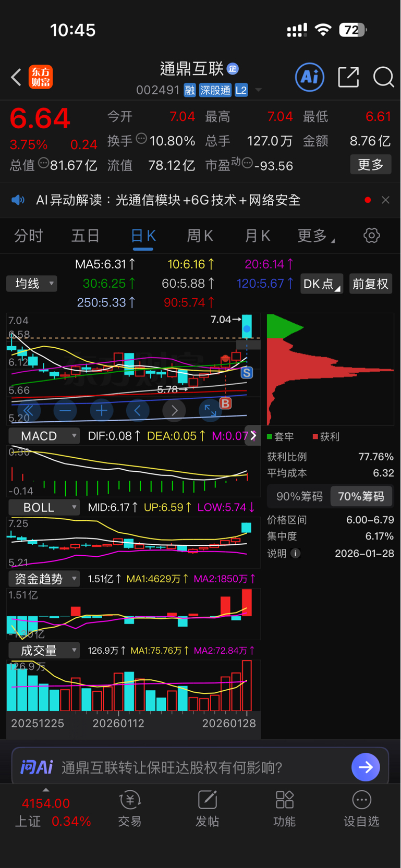Tap the share export icon
The width and height of the screenshot is (401, 868).
pyautogui.click(x=348, y=77)
